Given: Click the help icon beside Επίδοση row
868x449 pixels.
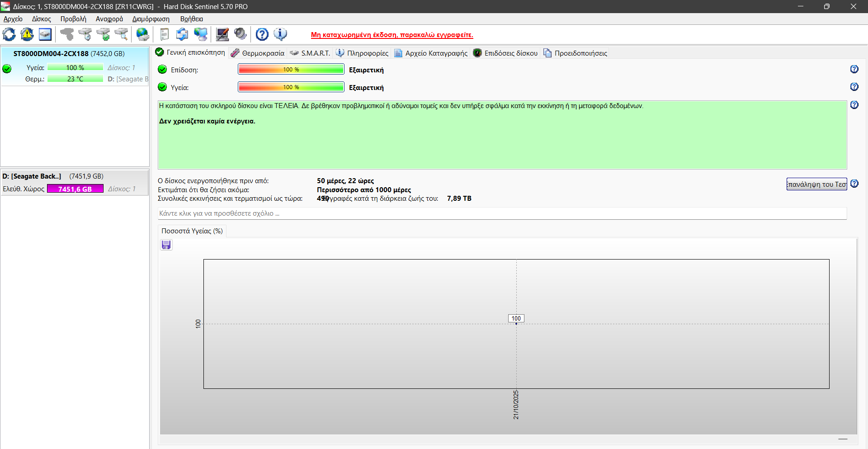Looking at the screenshot, I should 854,69.
